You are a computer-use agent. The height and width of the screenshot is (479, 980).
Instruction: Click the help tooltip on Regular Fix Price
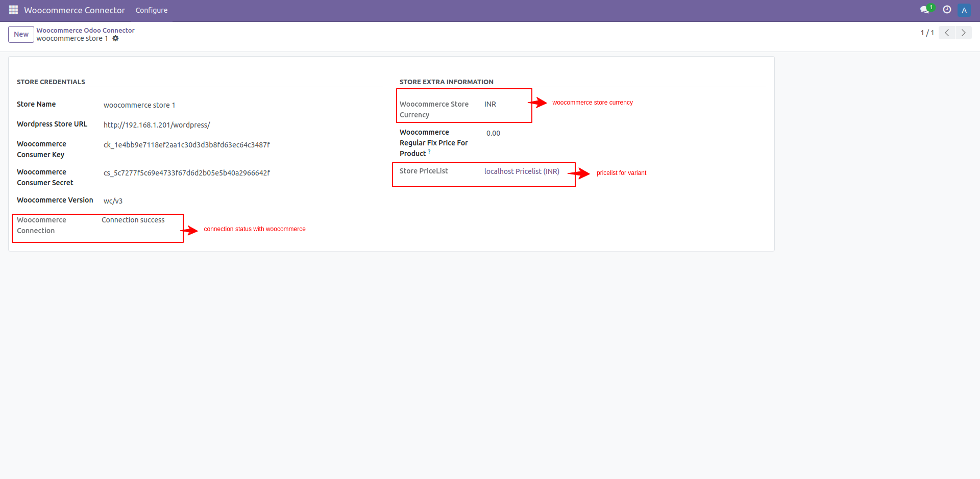click(429, 152)
